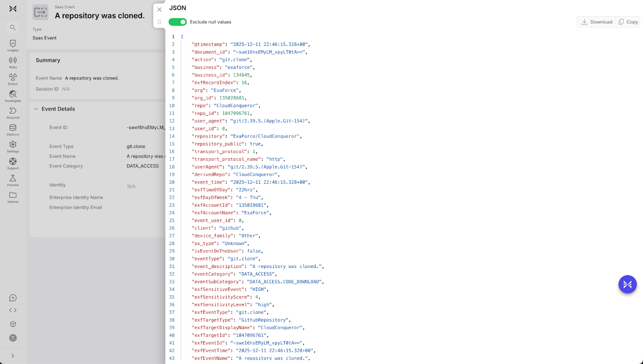Viewport: 643px width, 364px height.
Task: Open Settings in the sidebar
Action: click(13, 147)
